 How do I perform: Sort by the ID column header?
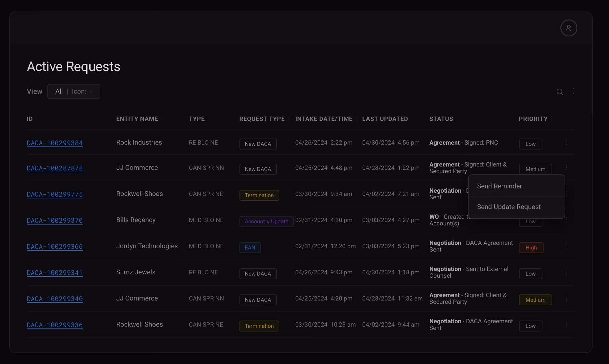29,119
